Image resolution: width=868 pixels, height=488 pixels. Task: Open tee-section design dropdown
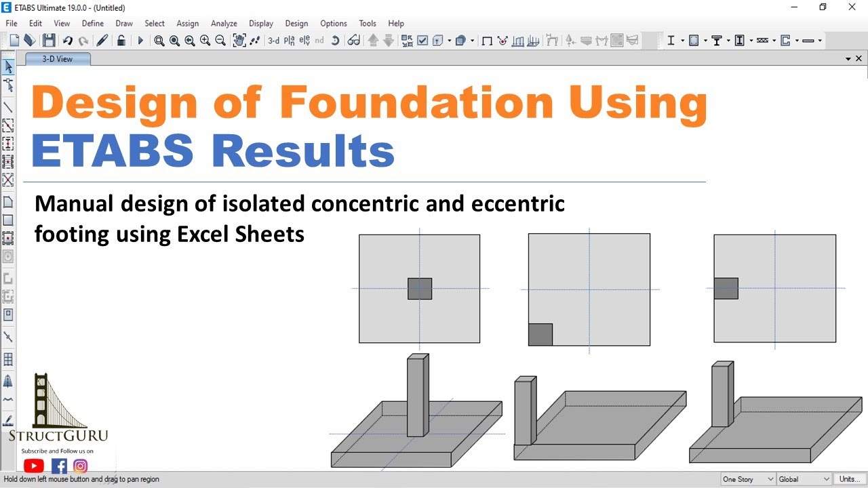coord(728,41)
